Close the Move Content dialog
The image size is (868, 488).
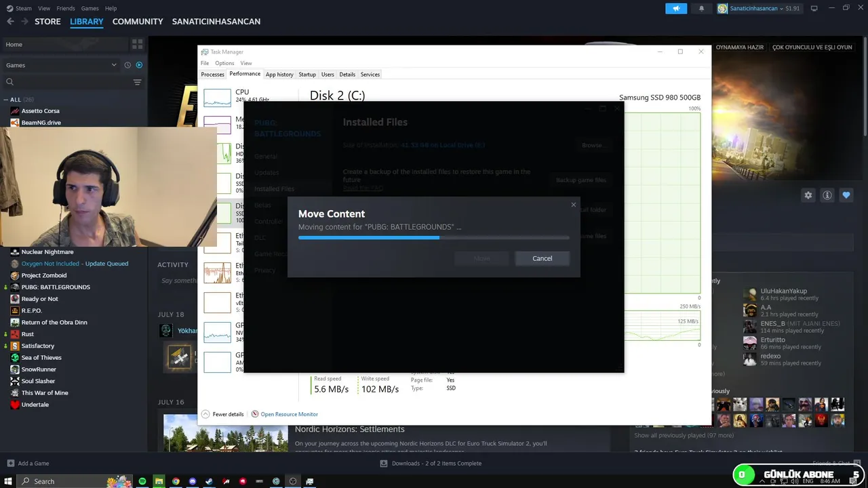point(574,205)
